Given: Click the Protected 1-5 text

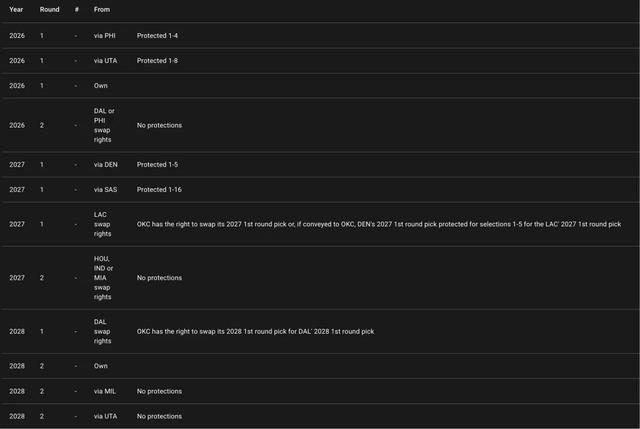Looking at the screenshot, I should click(157, 165).
